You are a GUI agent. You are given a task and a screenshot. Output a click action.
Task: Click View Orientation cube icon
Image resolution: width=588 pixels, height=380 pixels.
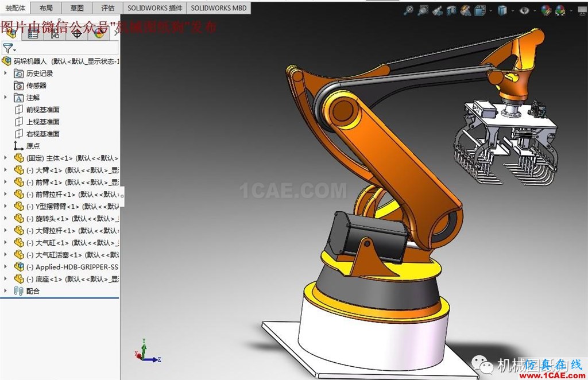[480, 10]
